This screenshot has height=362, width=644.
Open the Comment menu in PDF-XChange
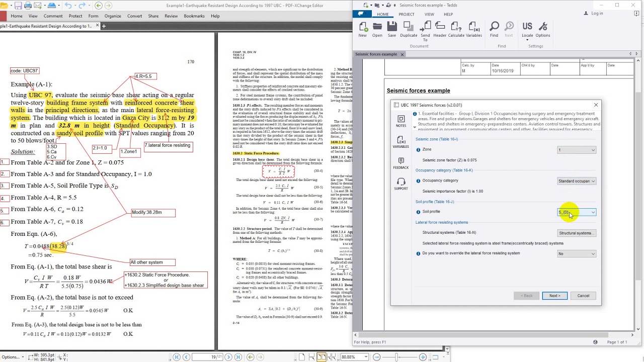click(x=53, y=16)
